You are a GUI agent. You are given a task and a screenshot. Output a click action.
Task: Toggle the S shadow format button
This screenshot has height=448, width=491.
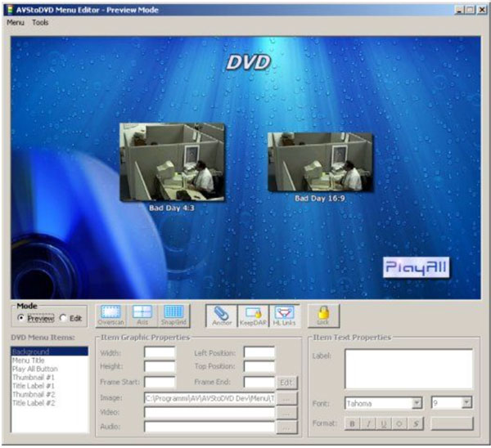[416, 423]
